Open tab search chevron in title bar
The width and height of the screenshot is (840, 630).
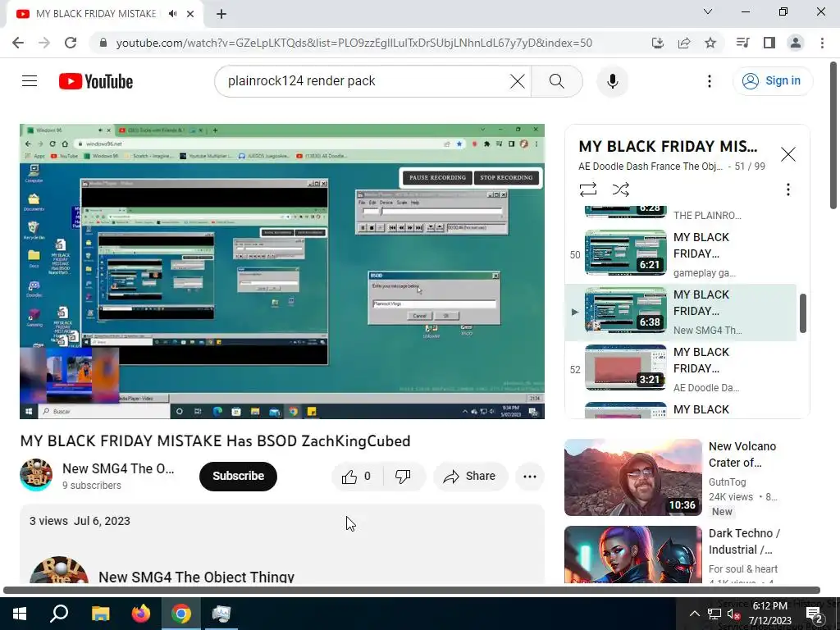[708, 11]
